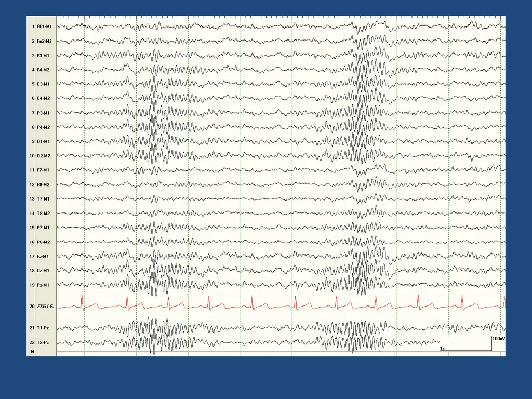Click the 100uV amplitude scale label
532x399 pixels.
[499, 339]
